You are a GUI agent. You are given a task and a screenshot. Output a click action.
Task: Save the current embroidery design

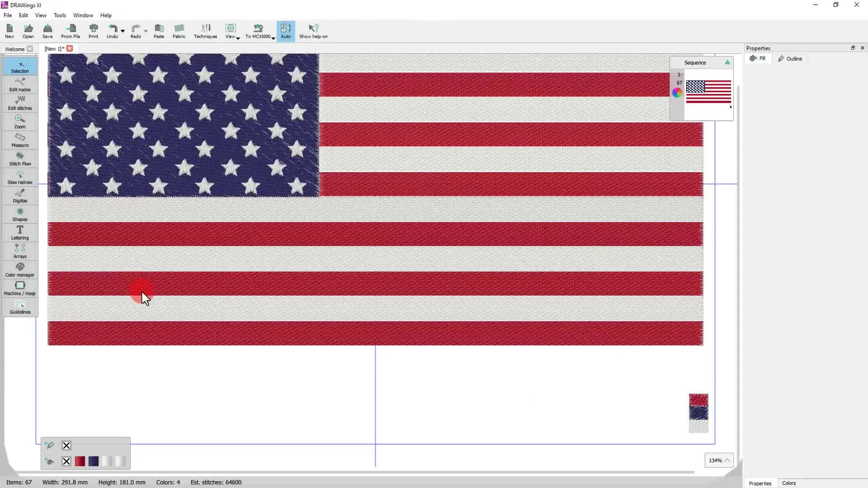pos(47,31)
